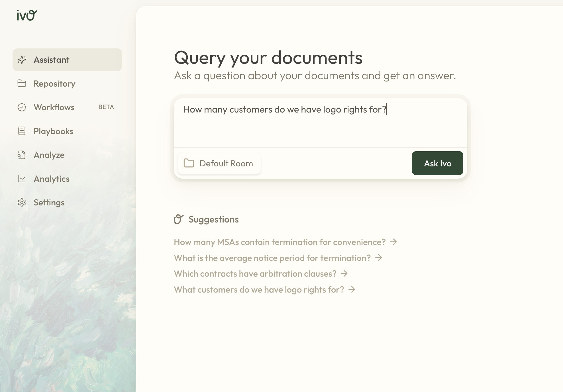Open the Default Room selector
Viewport: 563px width, 392px height.
click(x=219, y=163)
